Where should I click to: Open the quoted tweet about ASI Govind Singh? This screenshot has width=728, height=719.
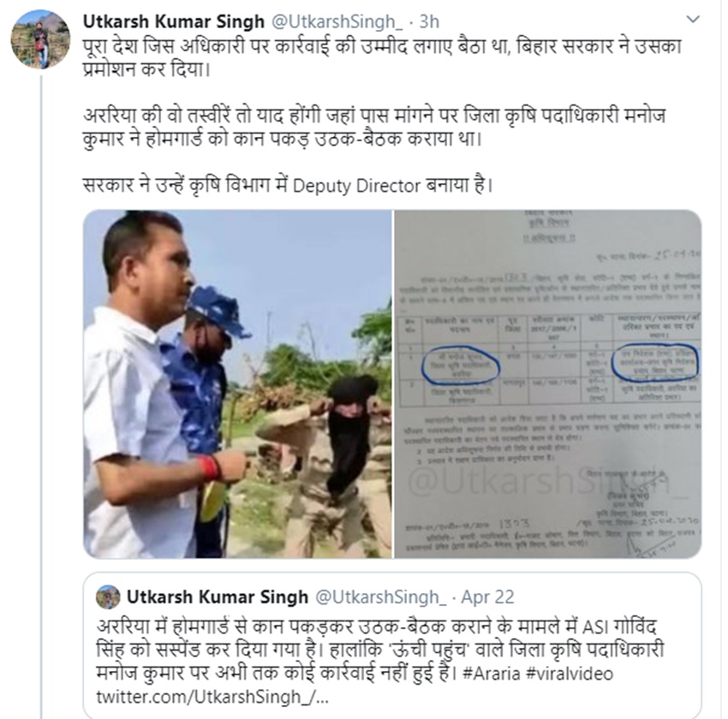[392, 645]
